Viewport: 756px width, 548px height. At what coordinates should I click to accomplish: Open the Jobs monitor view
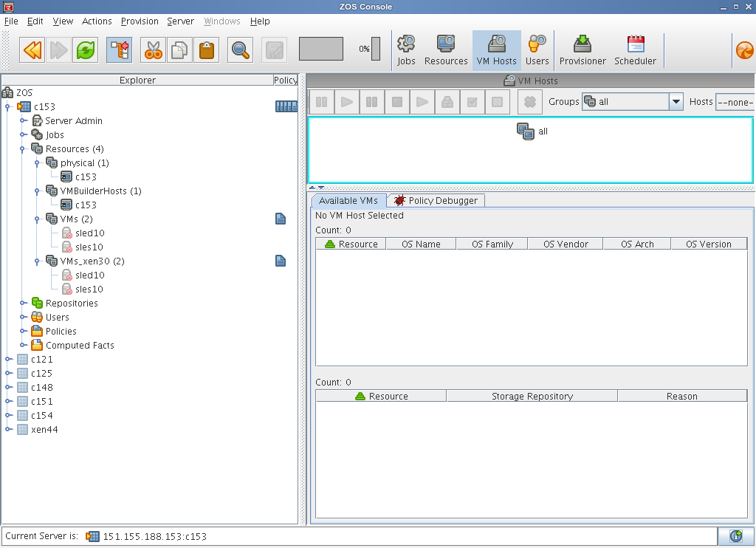coord(406,50)
